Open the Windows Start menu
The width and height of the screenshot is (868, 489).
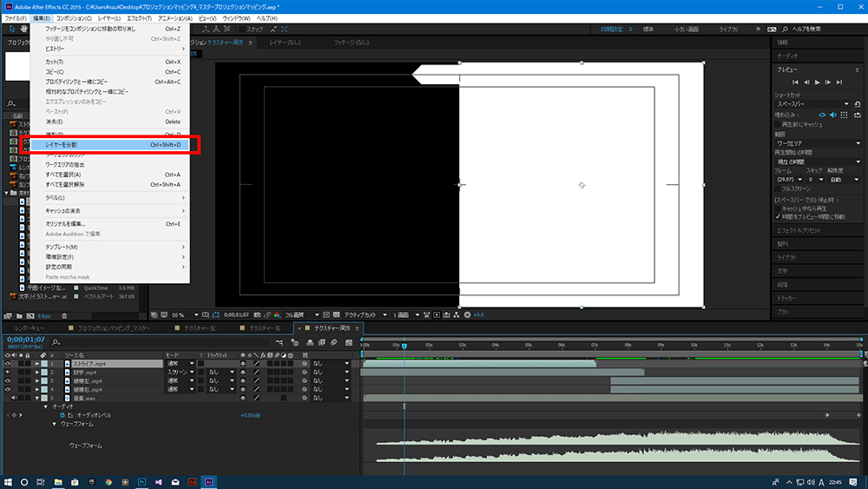(x=8, y=481)
